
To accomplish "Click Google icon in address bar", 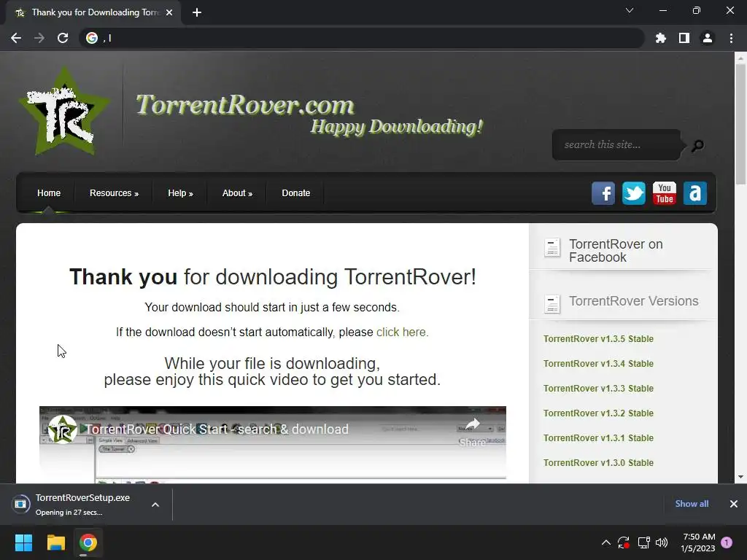I will pos(91,38).
